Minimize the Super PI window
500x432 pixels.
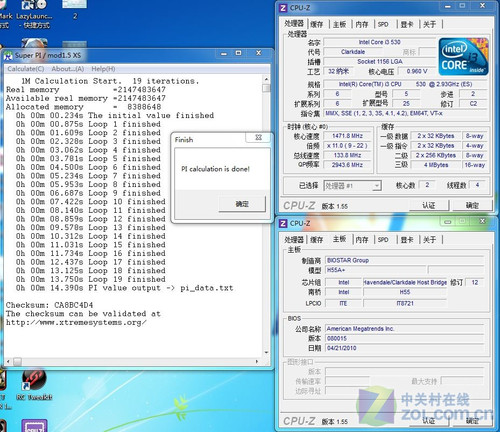click(224, 53)
